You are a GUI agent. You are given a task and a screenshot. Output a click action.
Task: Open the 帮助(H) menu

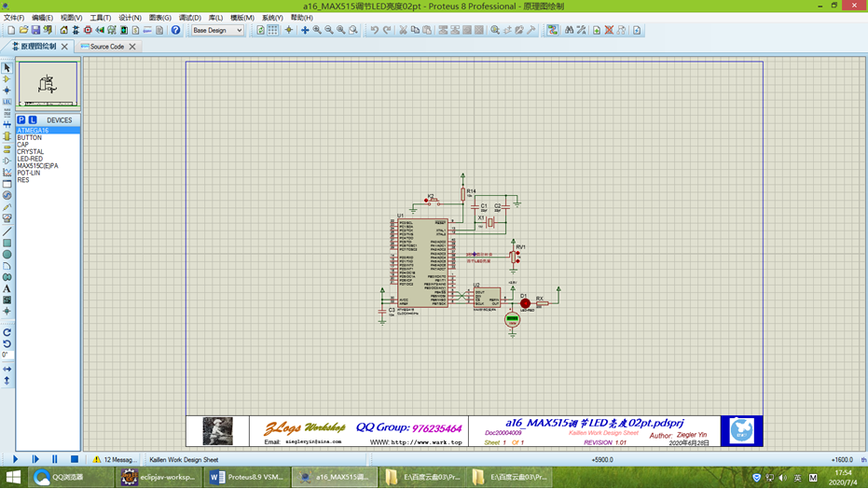[x=302, y=18]
